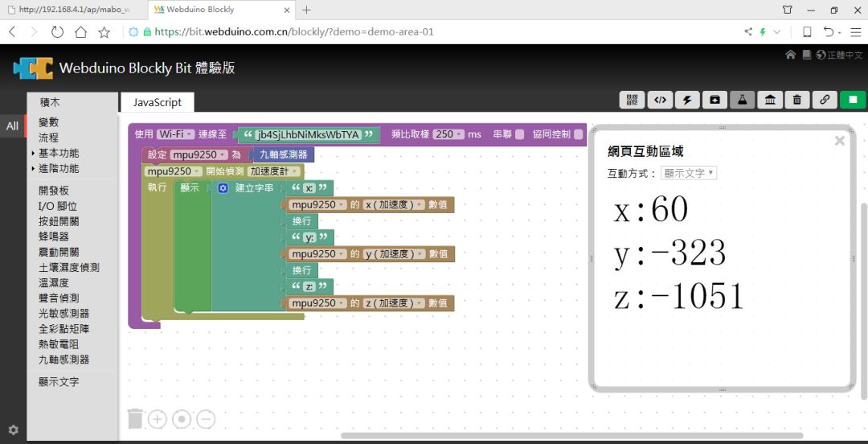Viewport: 868px width, 444px height.
Task: Expand the 進階功能 category
Action: (59, 168)
